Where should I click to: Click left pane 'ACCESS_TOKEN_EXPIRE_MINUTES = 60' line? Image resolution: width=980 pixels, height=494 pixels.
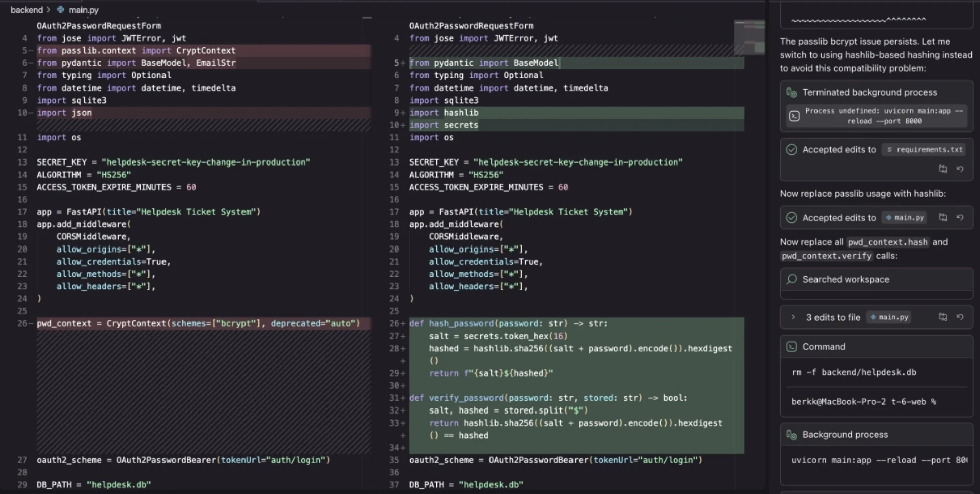pyautogui.click(x=116, y=187)
